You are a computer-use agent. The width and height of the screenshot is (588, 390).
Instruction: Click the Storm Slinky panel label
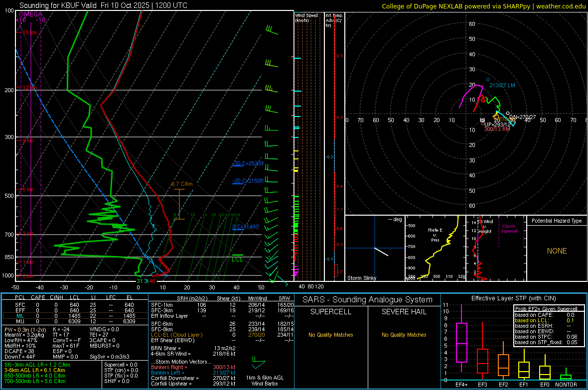pos(361,278)
